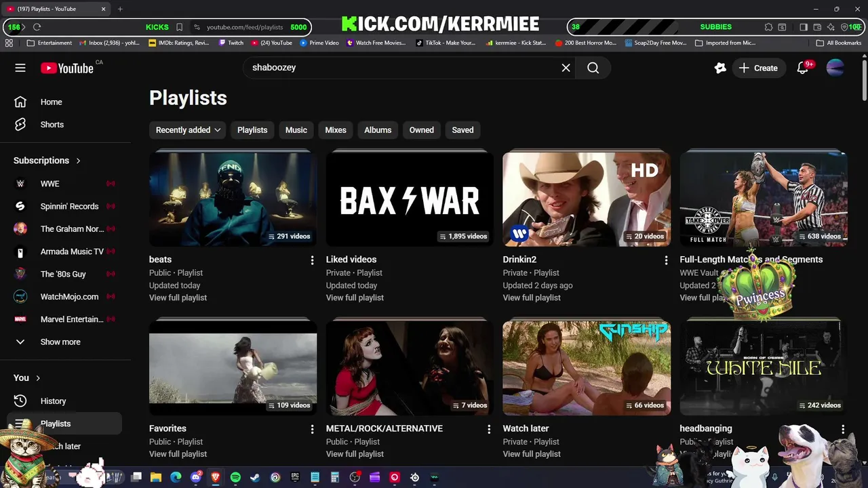
Task: Open Epic Games Launcher from taskbar
Action: (295, 477)
